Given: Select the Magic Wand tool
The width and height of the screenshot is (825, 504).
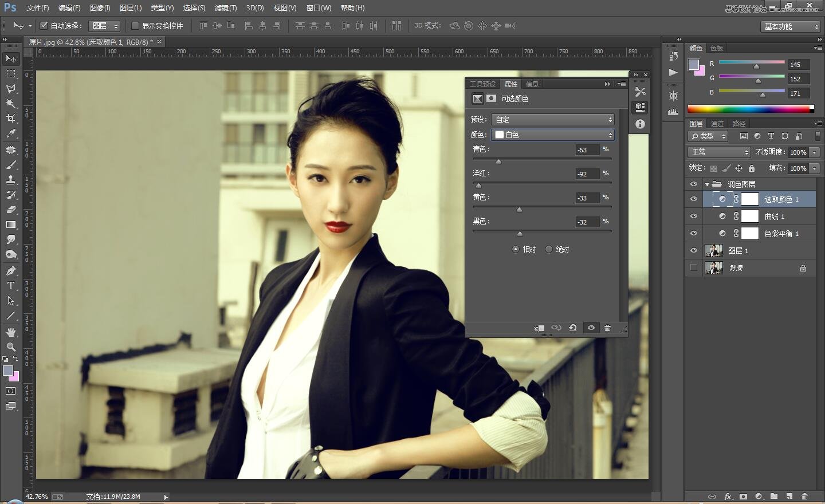Looking at the screenshot, I should click(x=10, y=104).
